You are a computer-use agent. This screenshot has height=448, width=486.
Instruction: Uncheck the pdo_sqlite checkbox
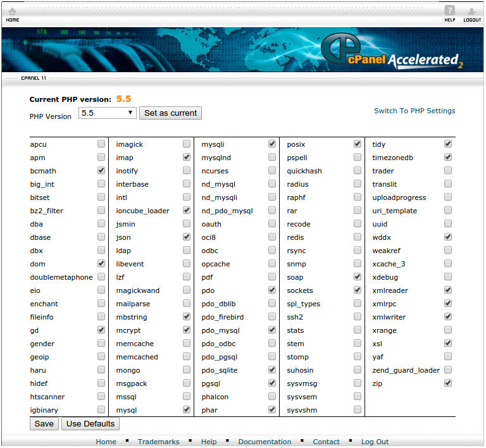click(x=272, y=370)
